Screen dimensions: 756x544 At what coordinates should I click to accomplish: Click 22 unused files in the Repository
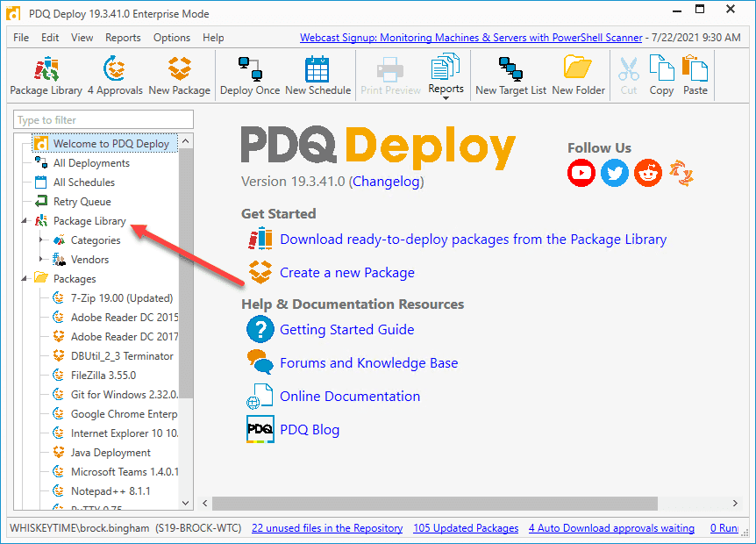coord(327,528)
